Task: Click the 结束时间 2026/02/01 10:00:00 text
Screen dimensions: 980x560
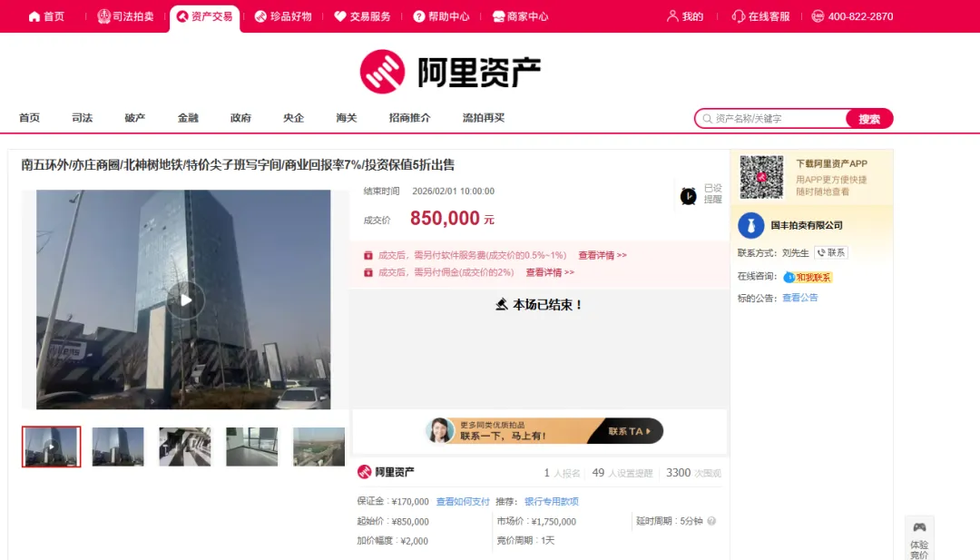Action: click(428, 192)
